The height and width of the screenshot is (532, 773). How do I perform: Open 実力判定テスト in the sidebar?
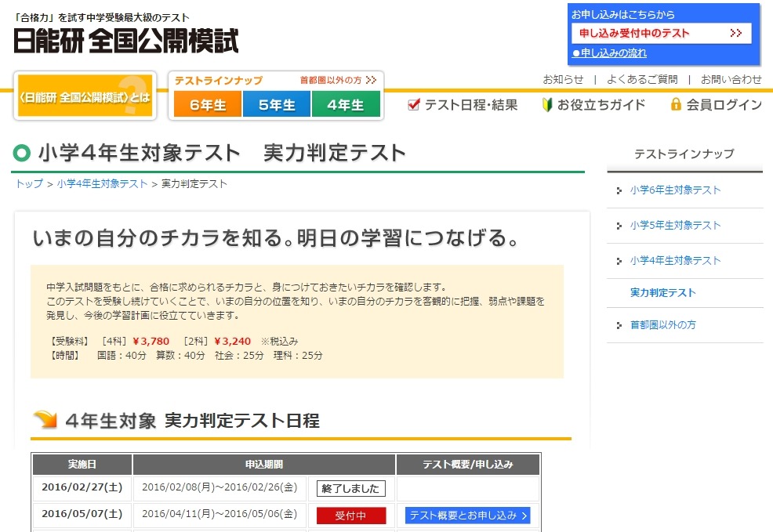[x=663, y=292]
